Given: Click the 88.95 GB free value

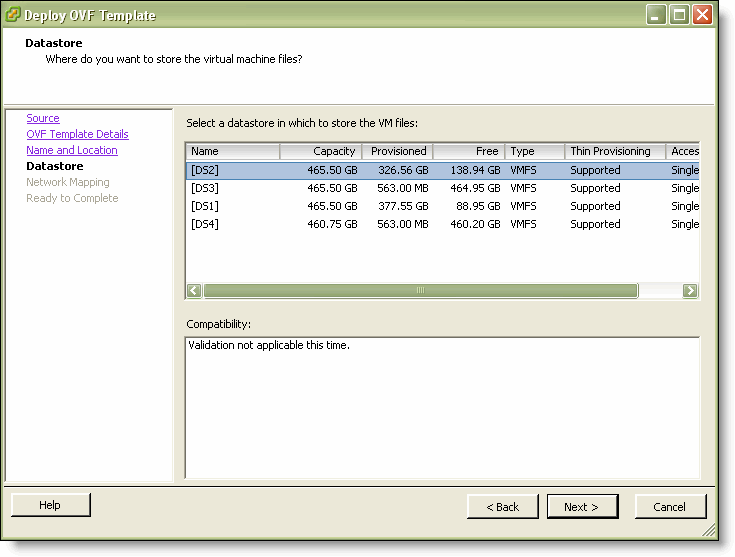Looking at the screenshot, I should (478, 206).
